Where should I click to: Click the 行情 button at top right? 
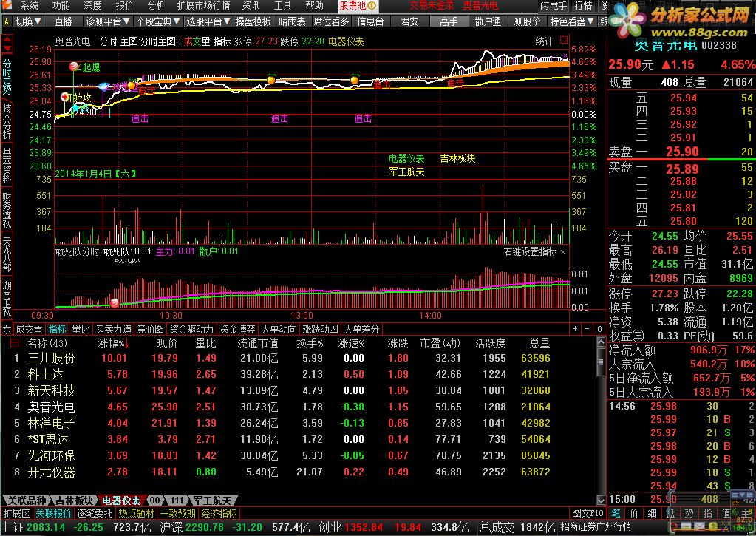[x=583, y=6]
